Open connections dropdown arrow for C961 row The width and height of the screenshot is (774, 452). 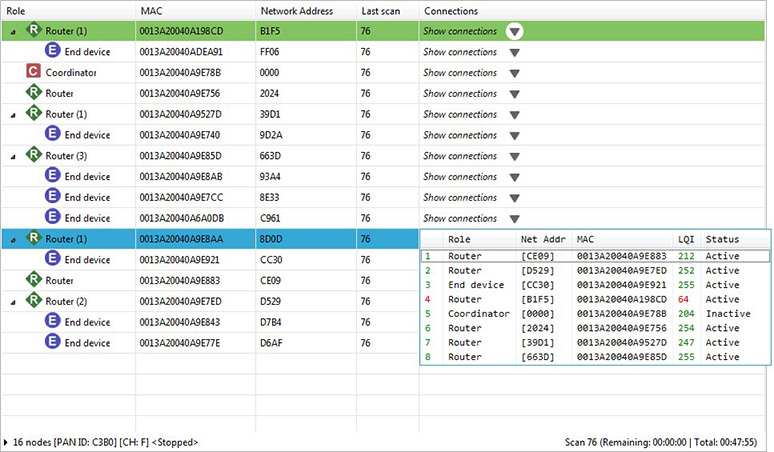click(514, 219)
